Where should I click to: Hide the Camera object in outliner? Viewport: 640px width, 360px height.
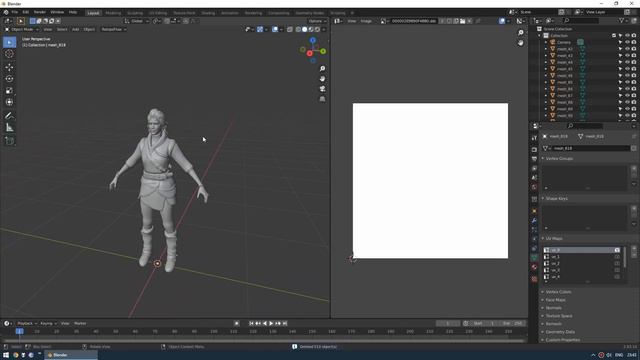pos(627,42)
